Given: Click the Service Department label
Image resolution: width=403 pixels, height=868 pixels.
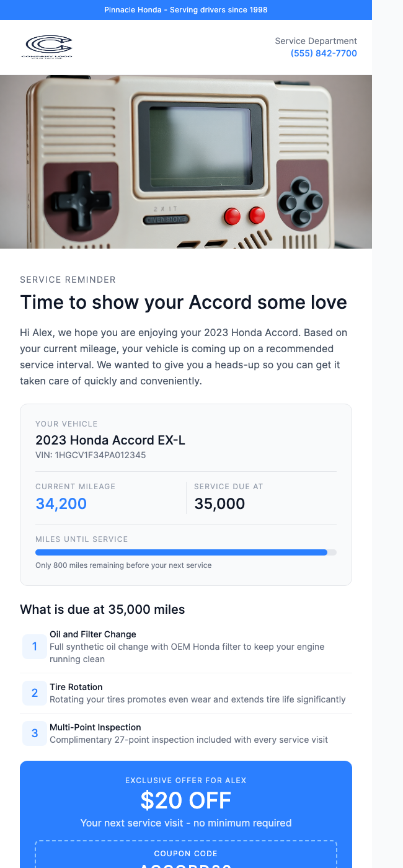Looking at the screenshot, I should 316,41.
